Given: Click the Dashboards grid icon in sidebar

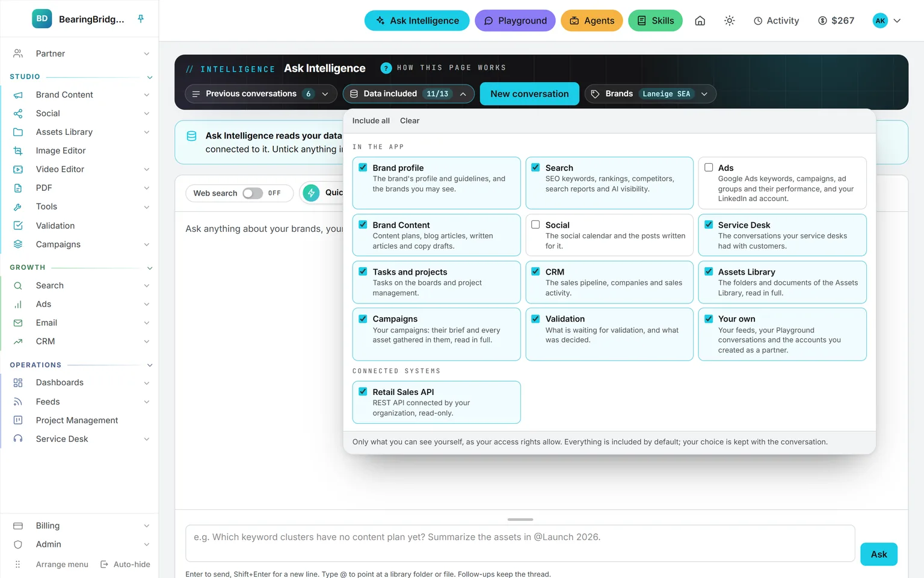Looking at the screenshot, I should pos(18,382).
